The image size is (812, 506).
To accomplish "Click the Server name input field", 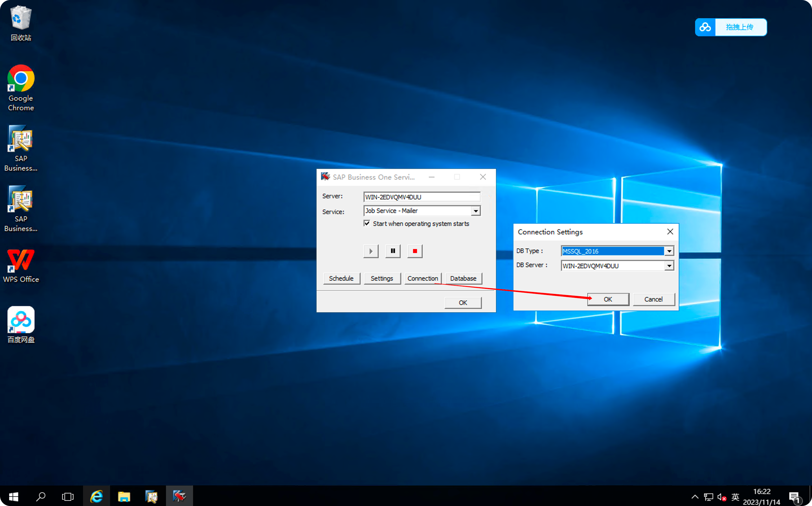I will coord(422,197).
